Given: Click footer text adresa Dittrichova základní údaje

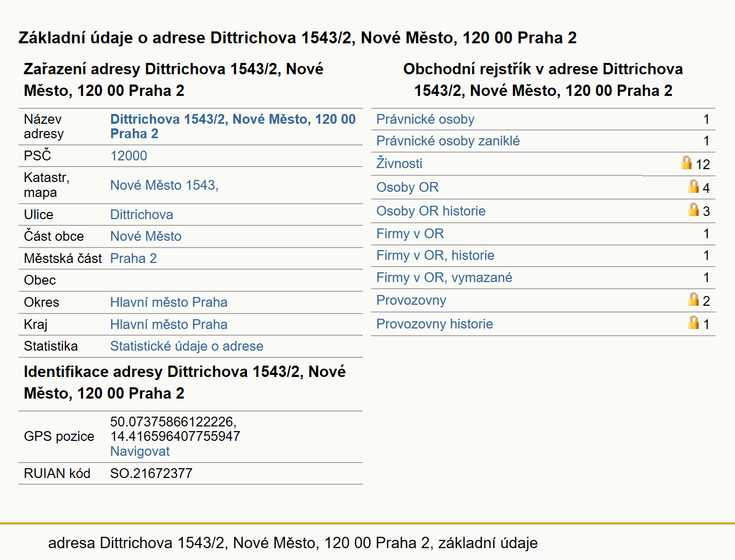Looking at the screenshot, I should click(293, 543).
